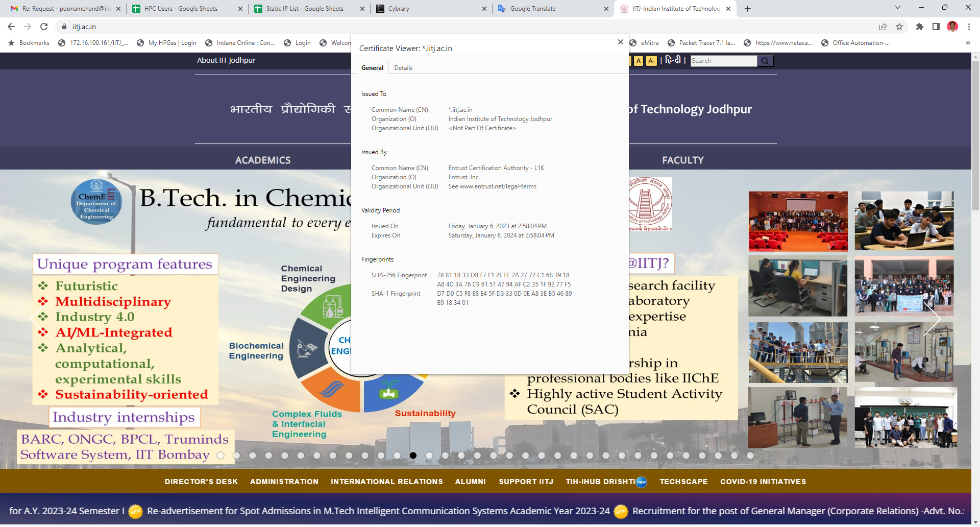
Task: Close the Cybrary tab
Action: point(484,9)
